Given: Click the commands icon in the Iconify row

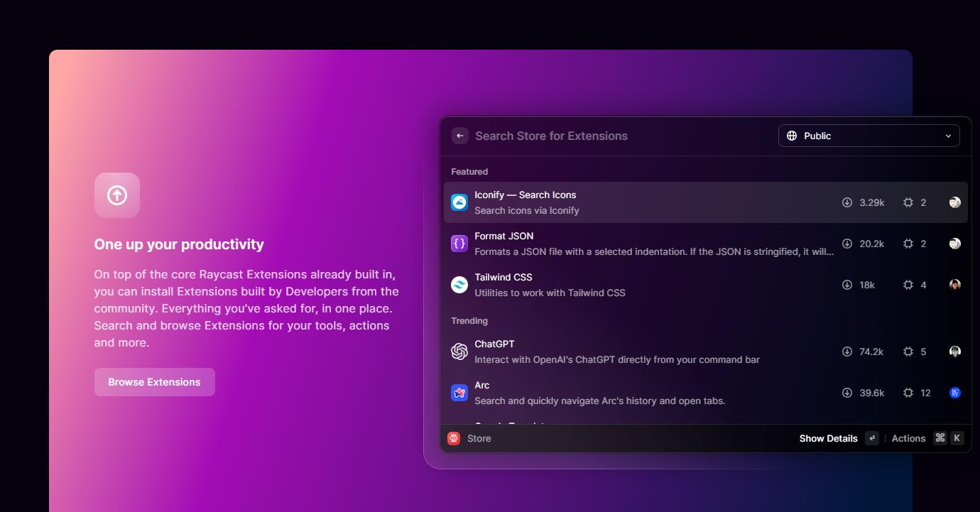Looking at the screenshot, I should [x=908, y=202].
